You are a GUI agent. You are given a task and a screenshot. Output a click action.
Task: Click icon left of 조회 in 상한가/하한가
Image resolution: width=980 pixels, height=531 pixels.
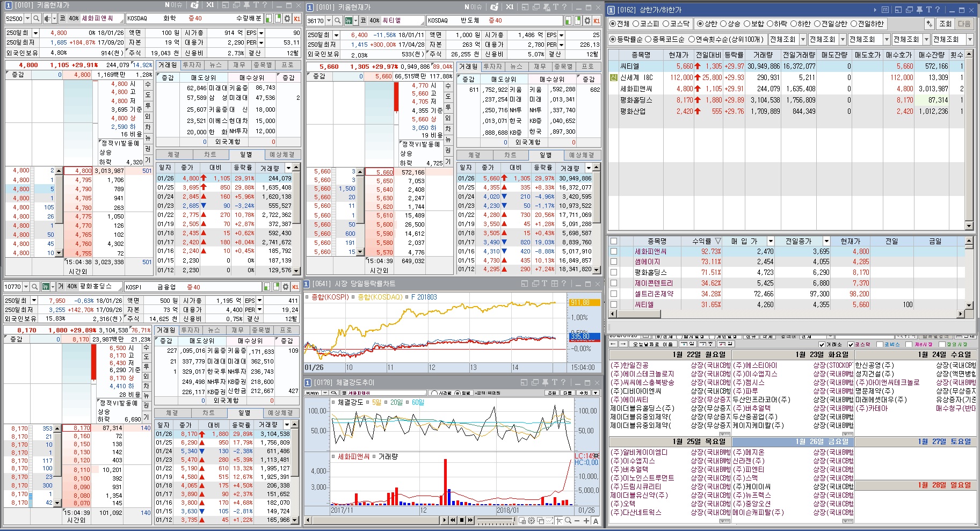click(930, 24)
